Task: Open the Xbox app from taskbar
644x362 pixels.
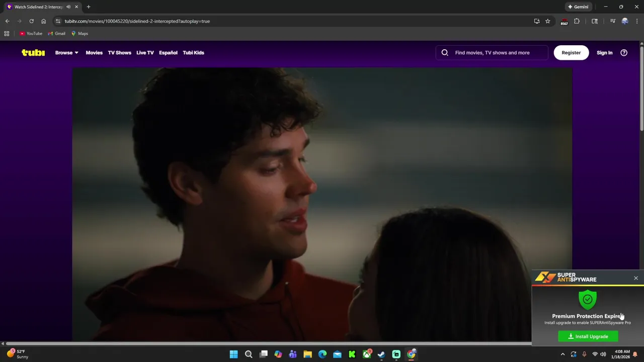Action: coord(367,354)
